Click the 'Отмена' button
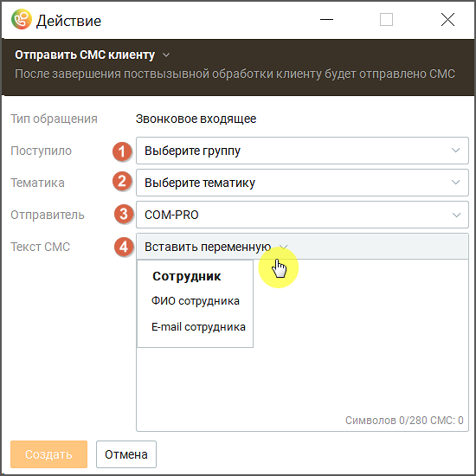476x476 pixels. (x=126, y=454)
